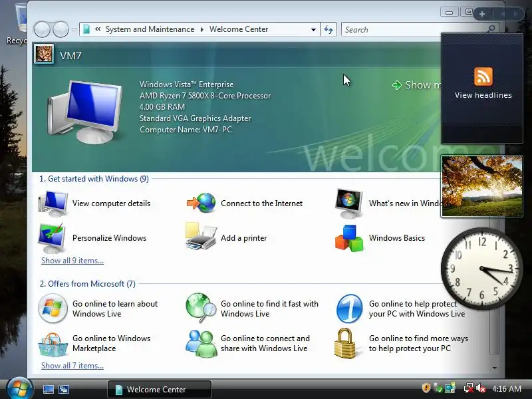Click the network disconnected tray icon
Viewport: 532px width, 399px height.
pos(469,388)
